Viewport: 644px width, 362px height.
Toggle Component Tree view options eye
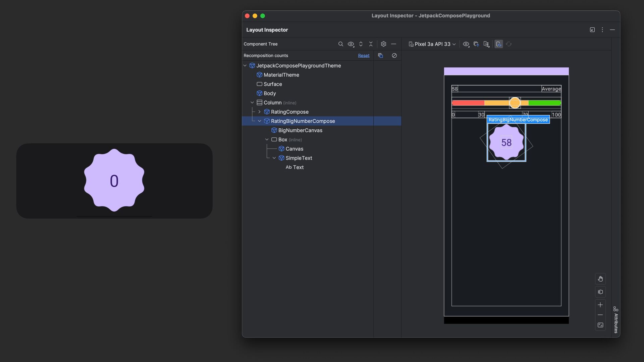(x=351, y=44)
